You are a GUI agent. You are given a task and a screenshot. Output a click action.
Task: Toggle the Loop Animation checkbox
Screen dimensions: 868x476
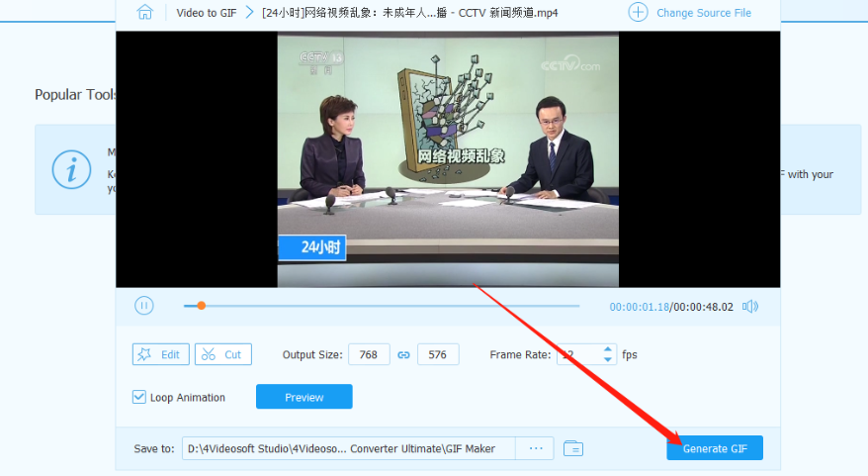(x=139, y=397)
